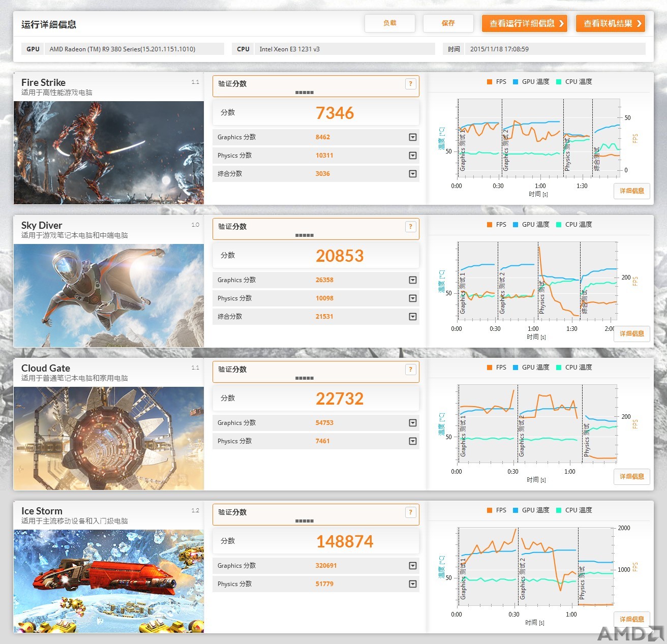Open 详细信息 for Fire Strike chart
This screenshot has height=644, width=667.
(x=632, y=191)
